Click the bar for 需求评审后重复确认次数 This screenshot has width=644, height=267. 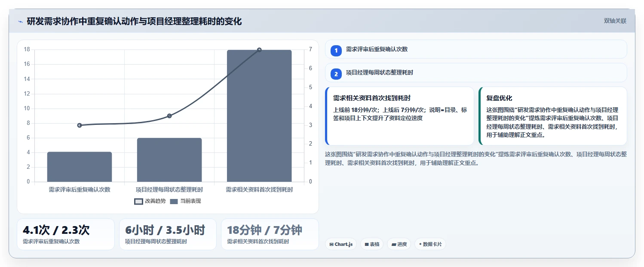[x=80, y=167]
